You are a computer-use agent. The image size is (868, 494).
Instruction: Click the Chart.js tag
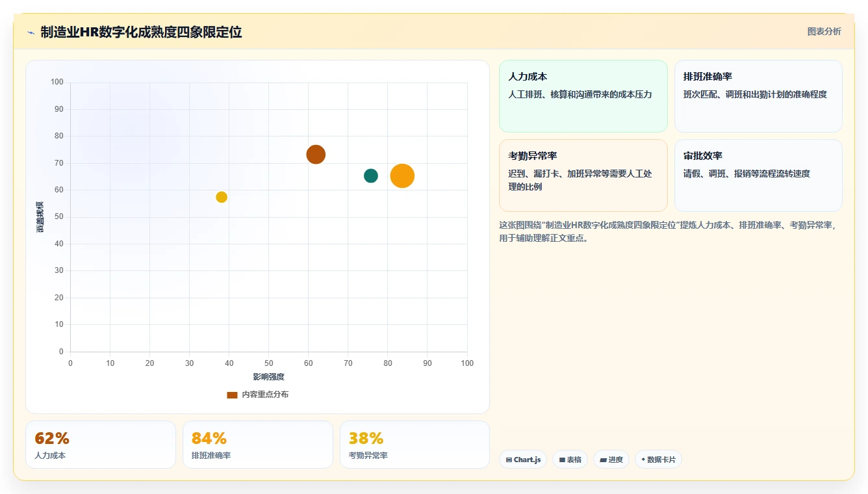(x=523, y=460)
